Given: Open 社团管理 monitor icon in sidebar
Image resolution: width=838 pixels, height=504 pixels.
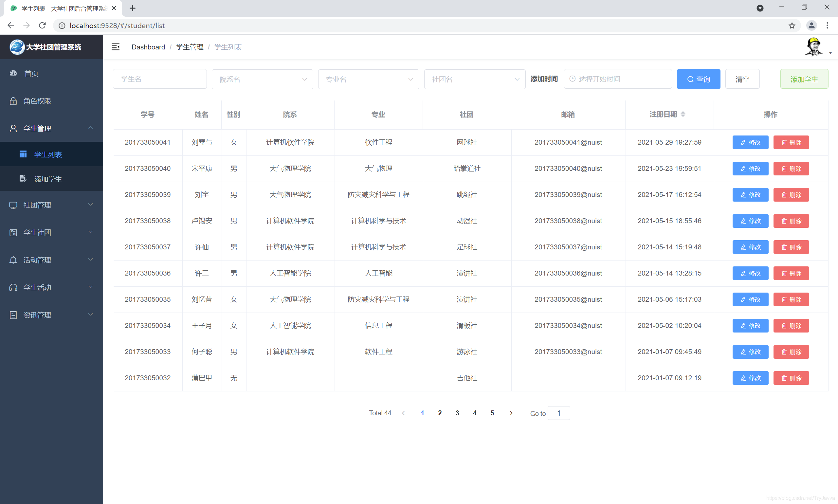Looking at the screenshot, I should pyautogui.click(x=13, y=205).
